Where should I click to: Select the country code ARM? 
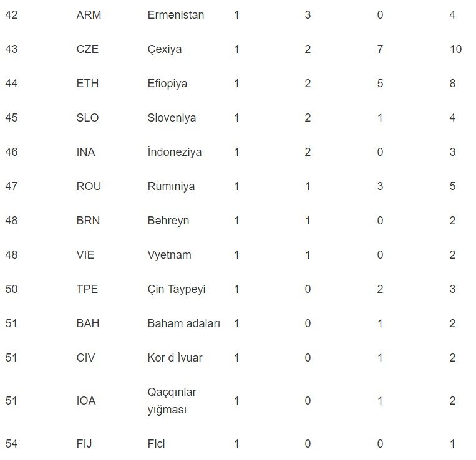click(x=89, y=15)
